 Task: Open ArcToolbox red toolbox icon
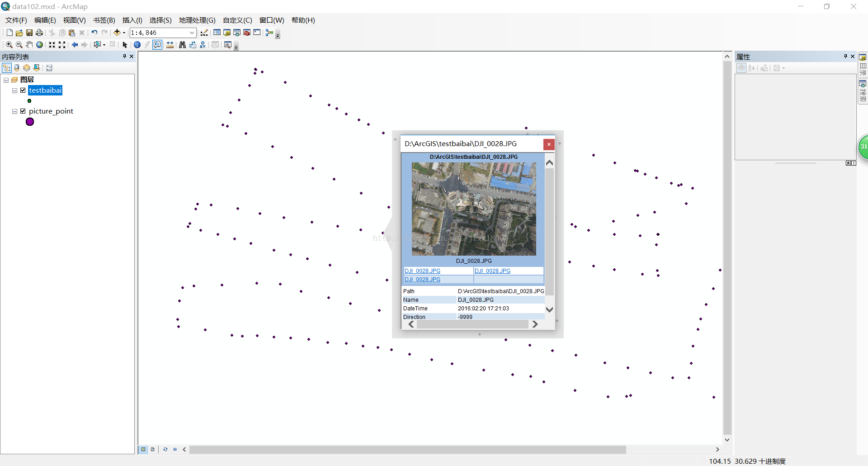tap(247, 33)
